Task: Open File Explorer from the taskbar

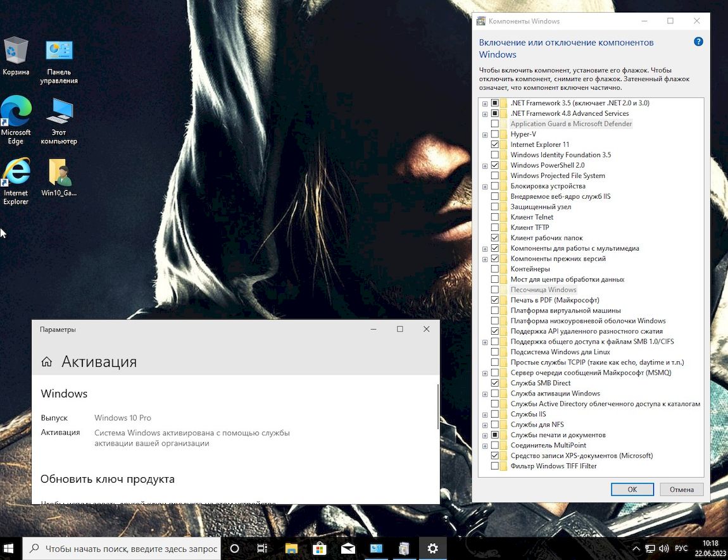Action: point(291,548)
